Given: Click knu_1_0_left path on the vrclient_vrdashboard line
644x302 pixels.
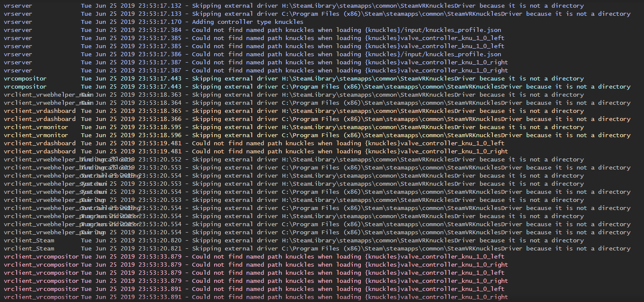Looking at the screenshot, I should pos(435,143).
